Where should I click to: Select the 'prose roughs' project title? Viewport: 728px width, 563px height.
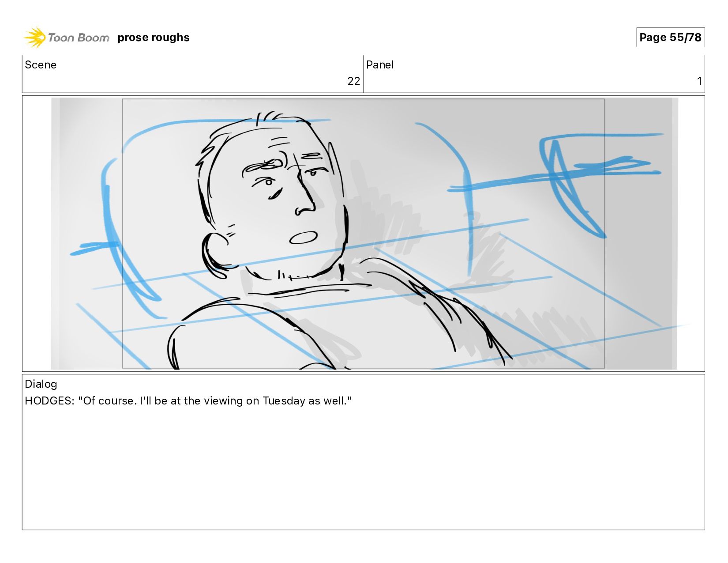tap(154, 38)
